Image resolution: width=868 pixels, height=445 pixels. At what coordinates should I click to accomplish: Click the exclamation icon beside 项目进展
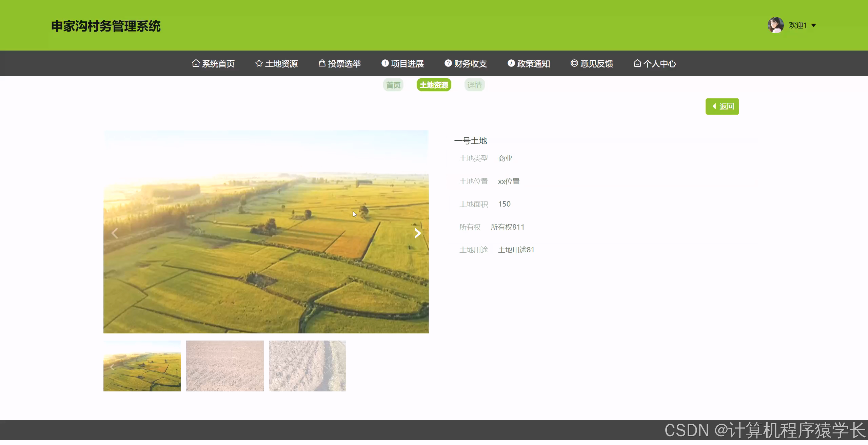(385, 63)
